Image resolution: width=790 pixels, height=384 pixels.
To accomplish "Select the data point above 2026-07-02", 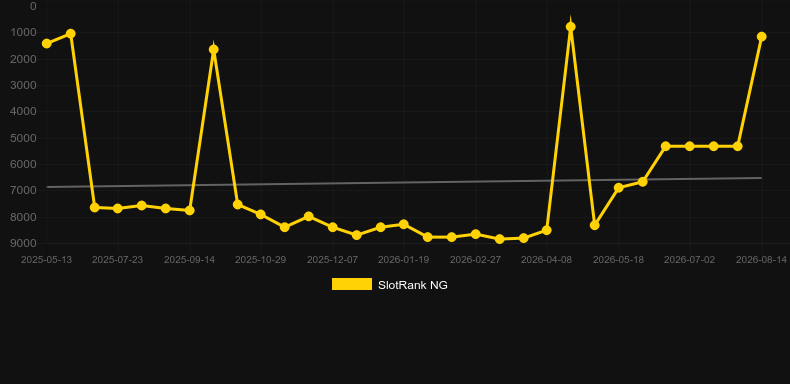I will coord(690,146).
